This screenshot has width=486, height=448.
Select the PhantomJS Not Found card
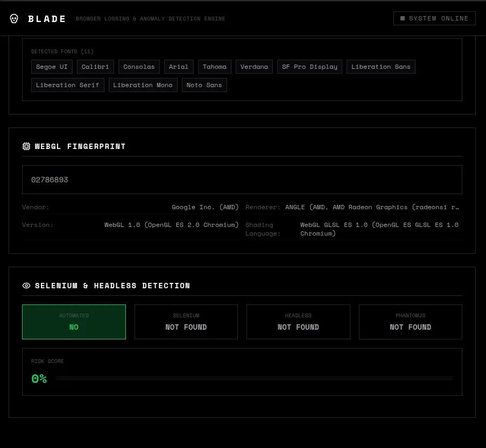tap(410, 322)
